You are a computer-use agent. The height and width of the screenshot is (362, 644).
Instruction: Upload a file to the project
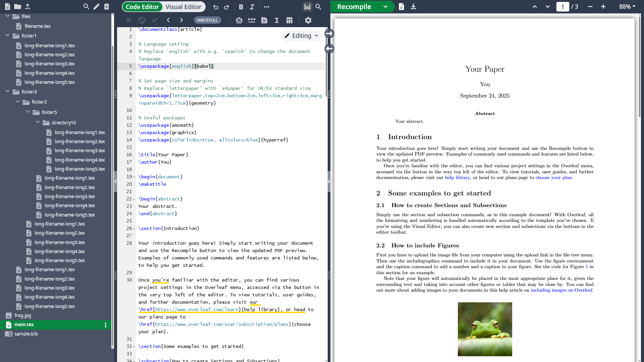28,6
